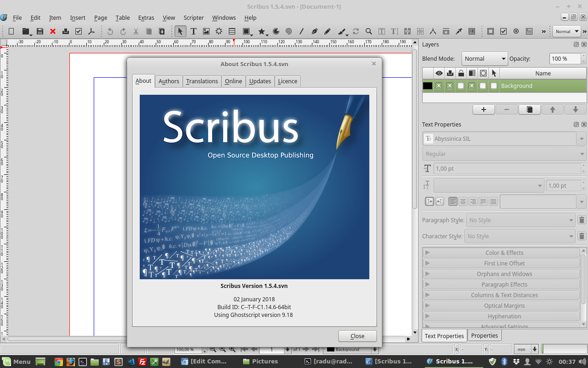Switch to the Updates tab
The height and width of the screenshot is (368, 588).
[x=260, y=81]
